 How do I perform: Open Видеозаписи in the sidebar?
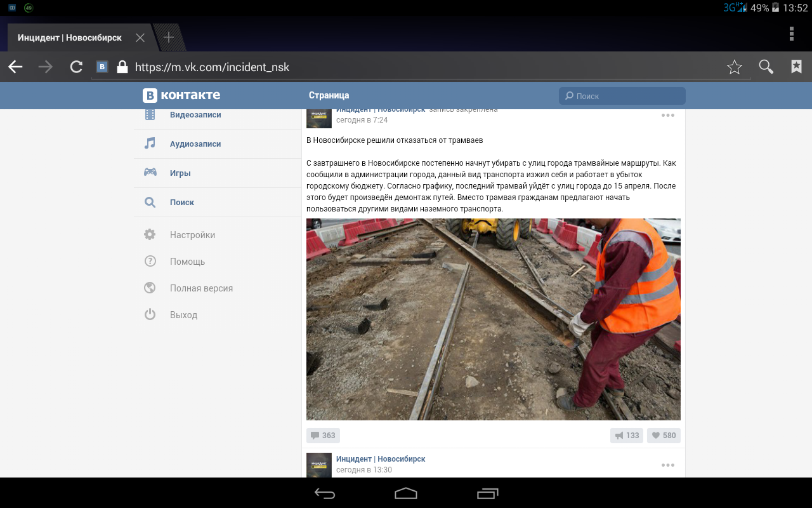click(195, 115)
